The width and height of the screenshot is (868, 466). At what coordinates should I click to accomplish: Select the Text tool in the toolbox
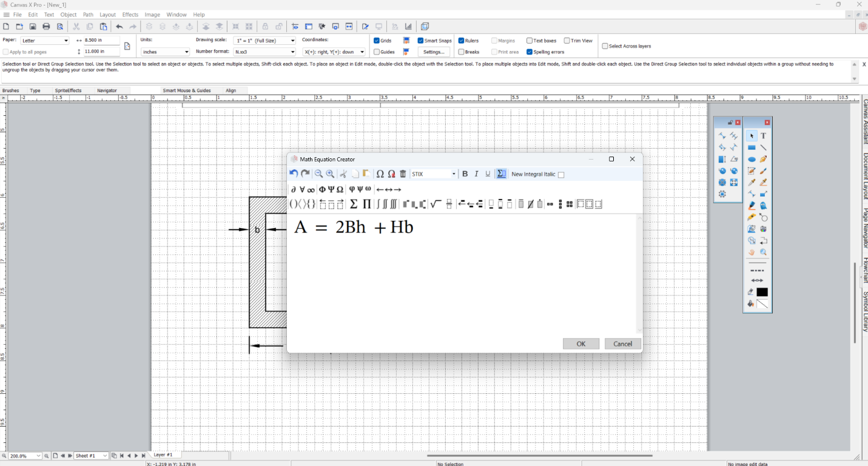[763, 136]
